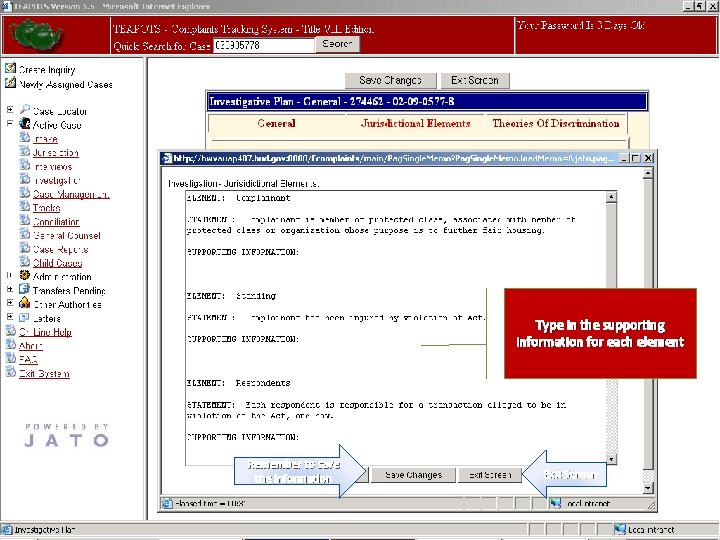This screenshot has height=540, width=720.
Task: Collapse the Active Case tree node
Action: [x=10, y=124]
